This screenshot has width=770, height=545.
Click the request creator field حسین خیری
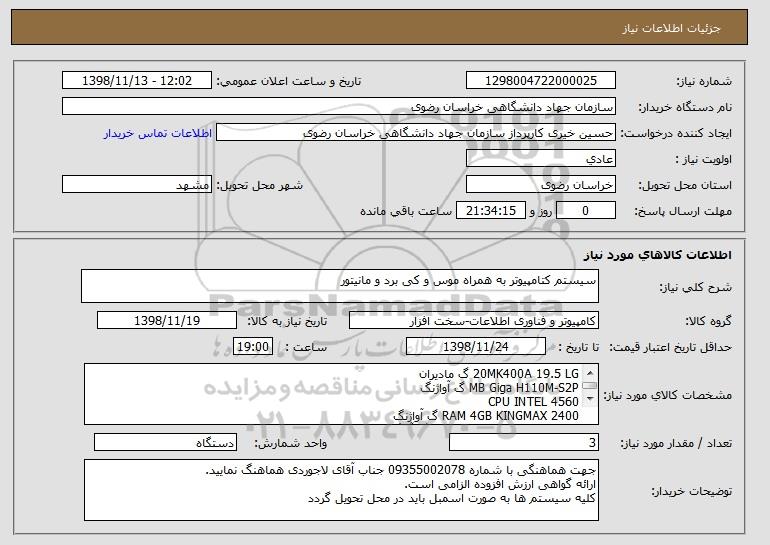pyautogui.click(x=416, y=133)
